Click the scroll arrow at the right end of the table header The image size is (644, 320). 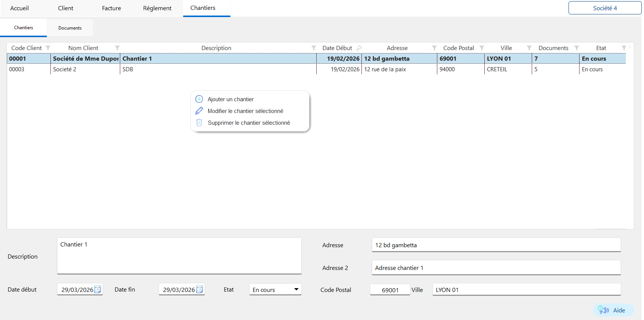point(630,47)
